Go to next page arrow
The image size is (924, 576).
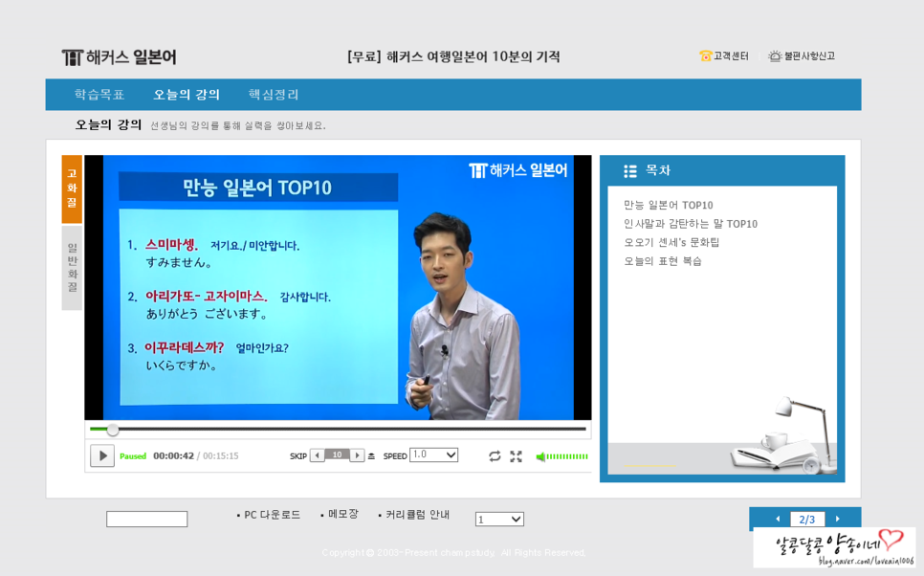837,519
